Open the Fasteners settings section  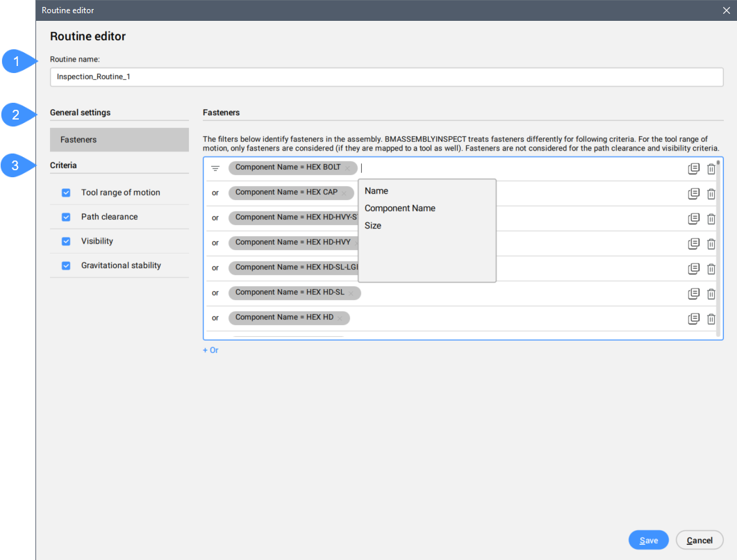pos(119,140)
